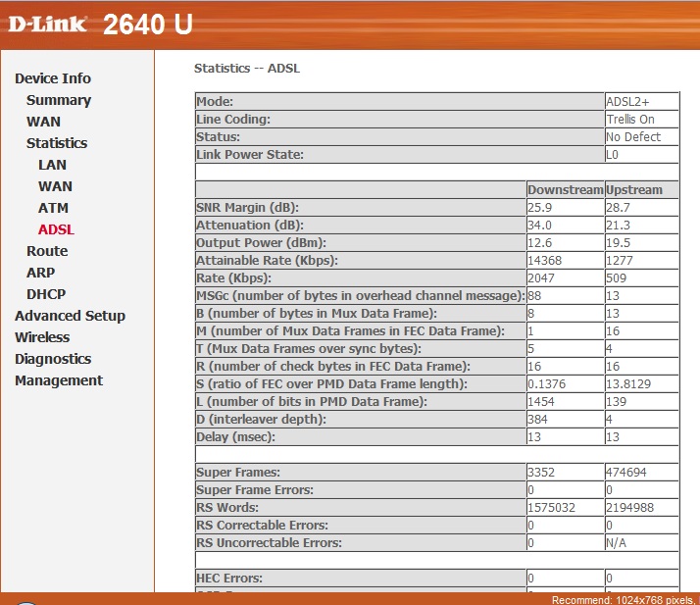Open Advanced Setup menu
Image resolution: width=700 pixels, height=605 pixels.
click(x=70, y=316)
